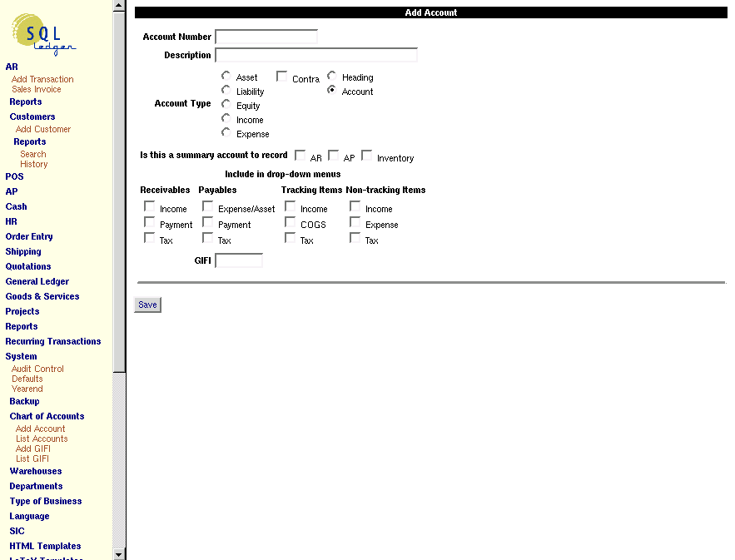
Task: Open the List Accounts page
Action: pyautogui.click(x=42, y=439)
